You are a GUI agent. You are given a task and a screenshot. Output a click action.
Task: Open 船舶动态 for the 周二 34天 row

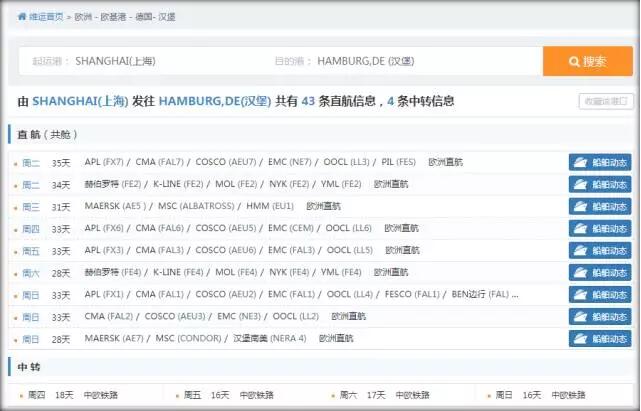tap(600, 184)
